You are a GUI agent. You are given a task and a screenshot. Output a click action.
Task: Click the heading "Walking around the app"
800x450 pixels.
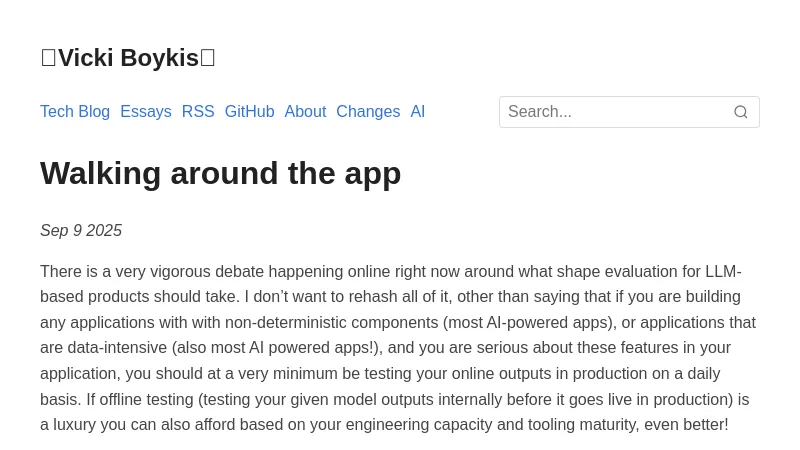220,173
